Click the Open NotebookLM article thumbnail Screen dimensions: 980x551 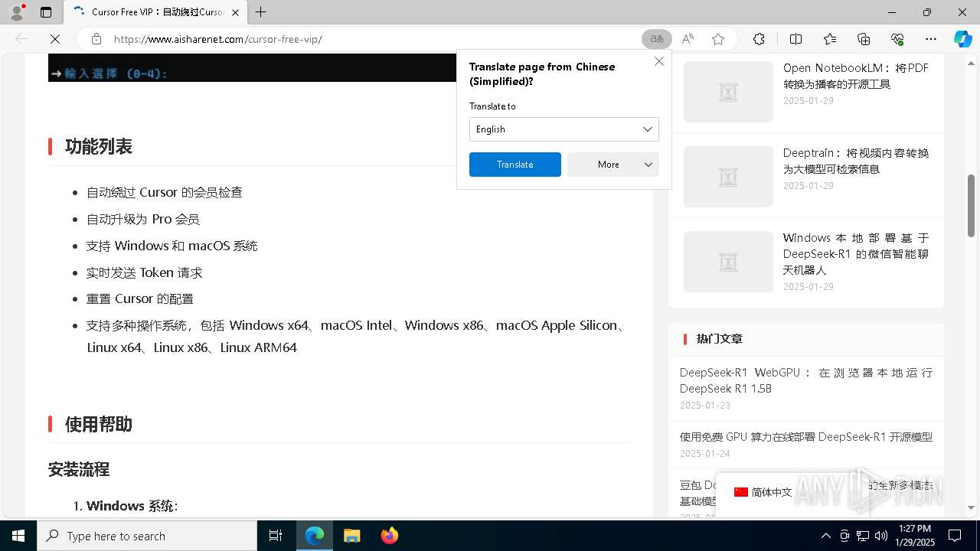(x=728, y=92)
